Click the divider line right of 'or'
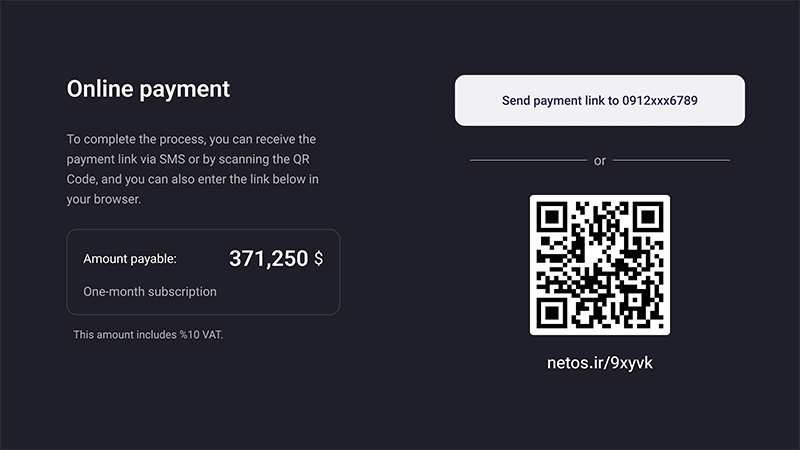The height and width of the screenshot is (450, 800). (x=671, y=160)
